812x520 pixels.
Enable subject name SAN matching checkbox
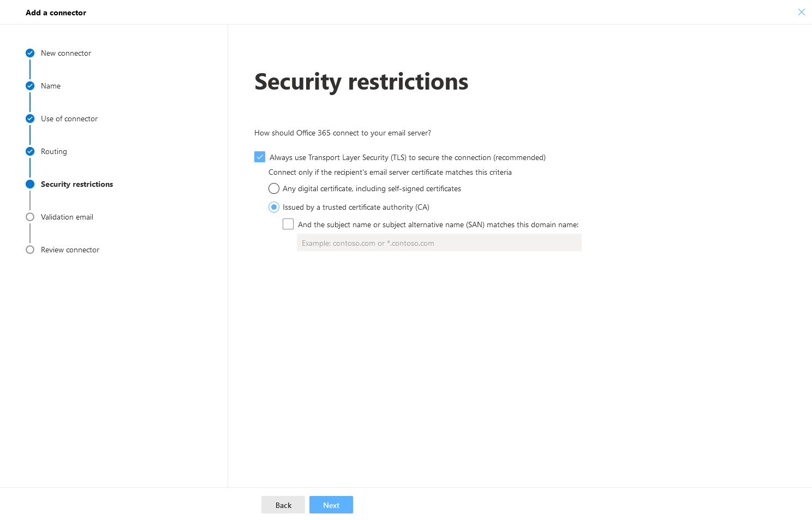288,224
